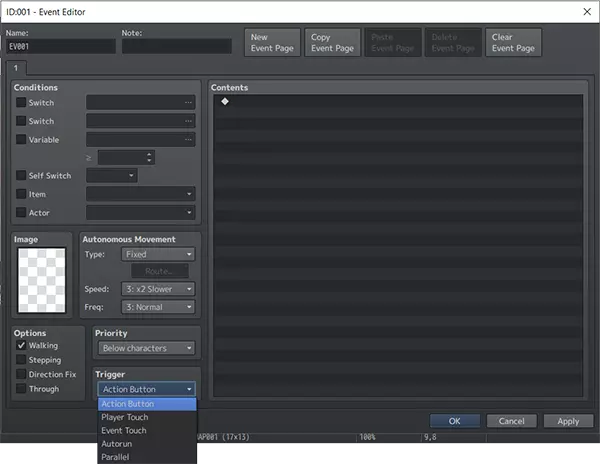The width and height of the screenshot is (600, 464).
Task: Open Self Switch dropdown
Action: pyautogui.click(x=111, y=176)
